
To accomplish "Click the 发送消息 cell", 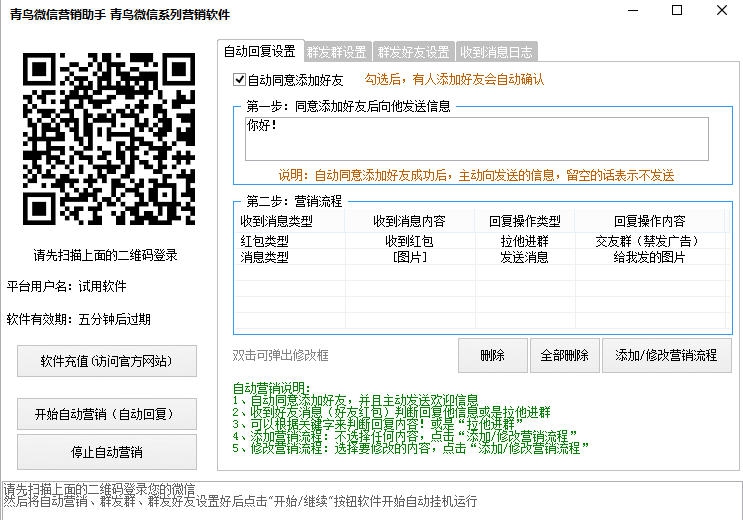I will (525, 257).
